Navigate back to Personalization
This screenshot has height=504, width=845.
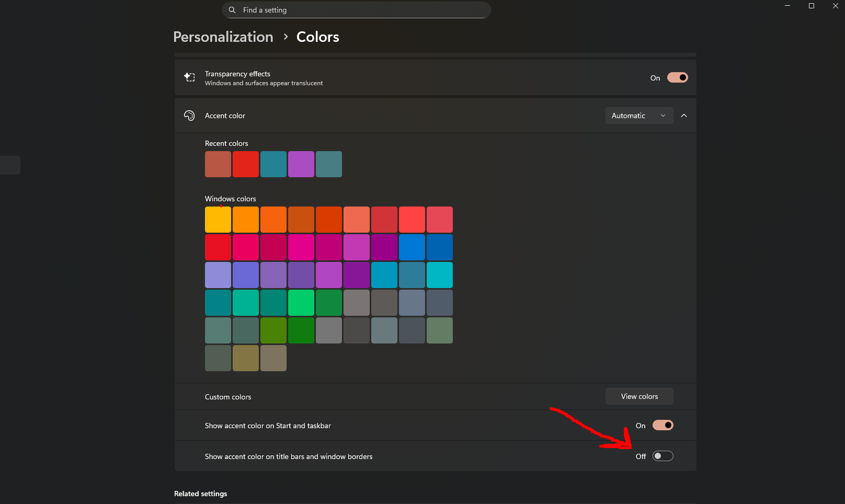click(x=223, y=37)
